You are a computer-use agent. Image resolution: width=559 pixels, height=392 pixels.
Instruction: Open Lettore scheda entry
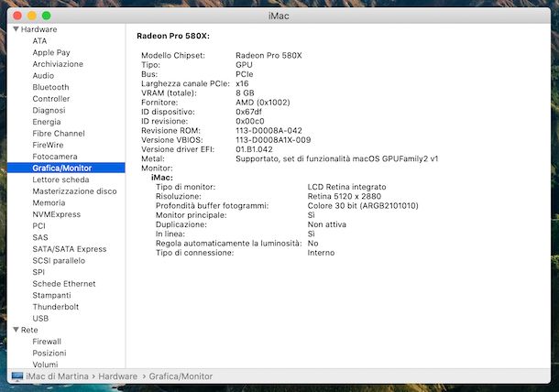click(x=60, y=180)
